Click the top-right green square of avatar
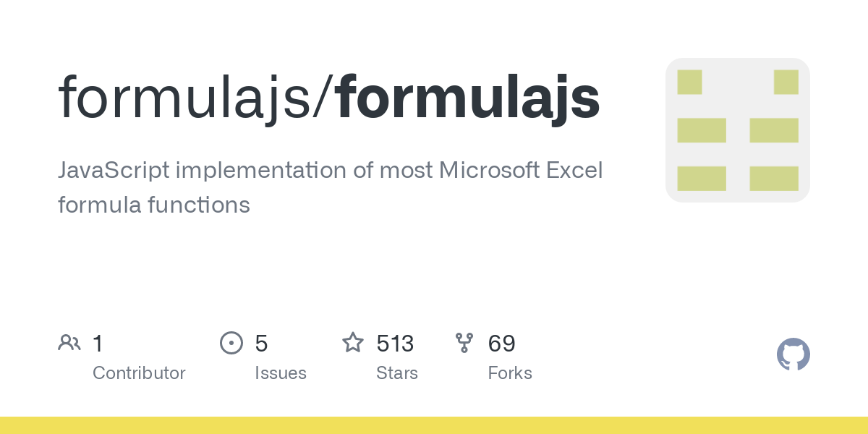This screenshot has width=868, height=434. [x=786, y=82]
